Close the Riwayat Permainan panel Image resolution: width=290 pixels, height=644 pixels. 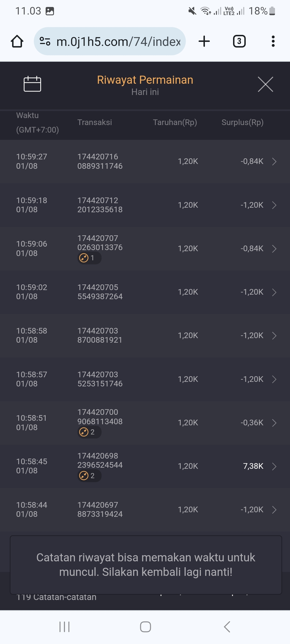tap(265, 84)
